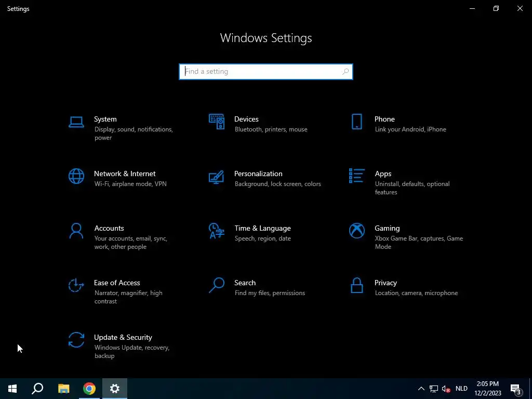Click the Time & Language title text
Viewport: 532px width, 399px height.
point(262,229)
